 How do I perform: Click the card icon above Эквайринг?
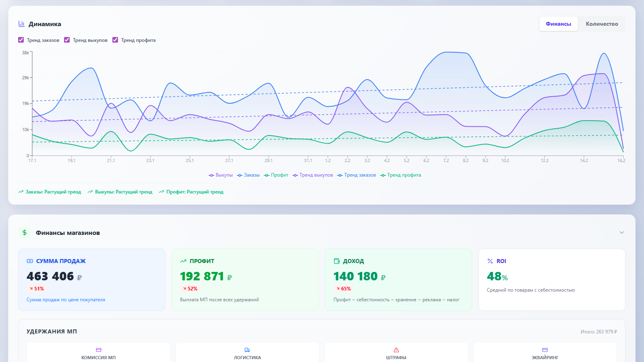[545, 350]
